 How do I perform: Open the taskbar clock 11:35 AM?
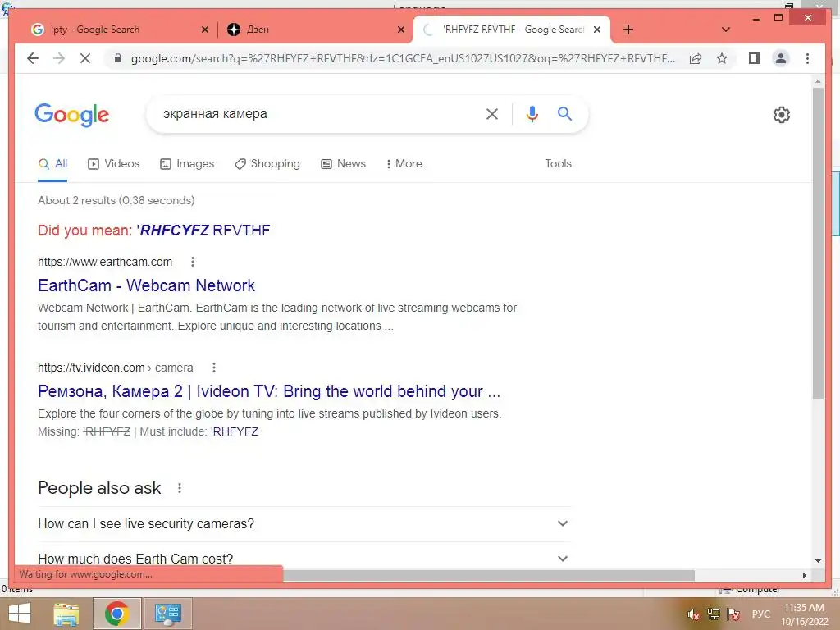pyautogui.click(x=804, y=614)
